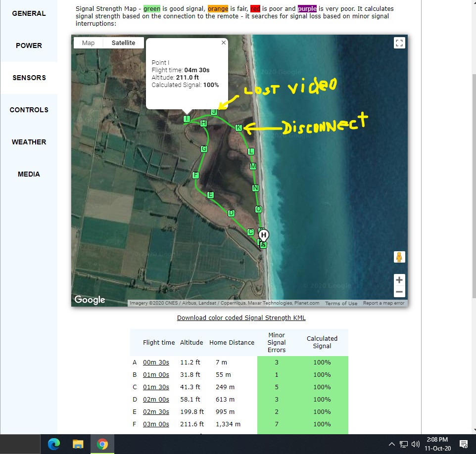Select waypoint marker I on map

tap(187, 119)
